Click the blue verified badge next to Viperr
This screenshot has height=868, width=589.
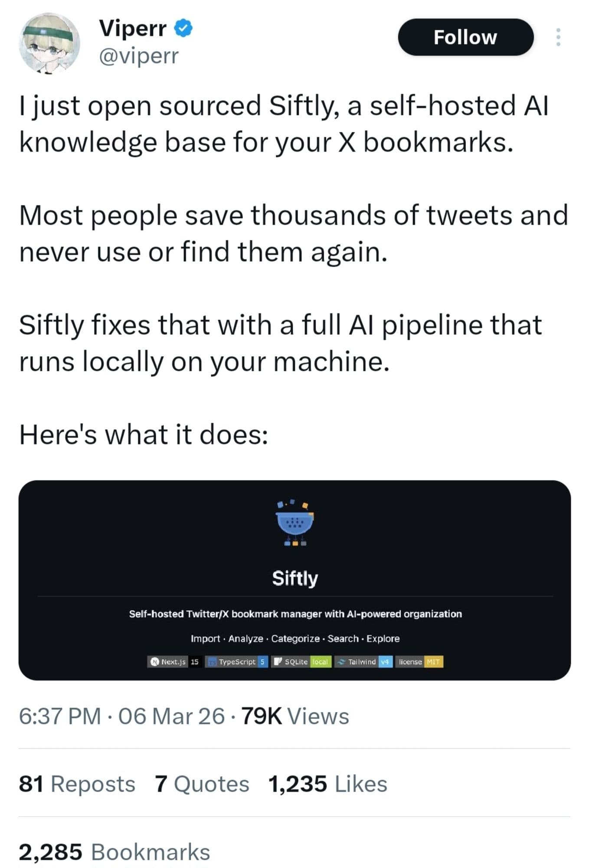click(184, 28)
